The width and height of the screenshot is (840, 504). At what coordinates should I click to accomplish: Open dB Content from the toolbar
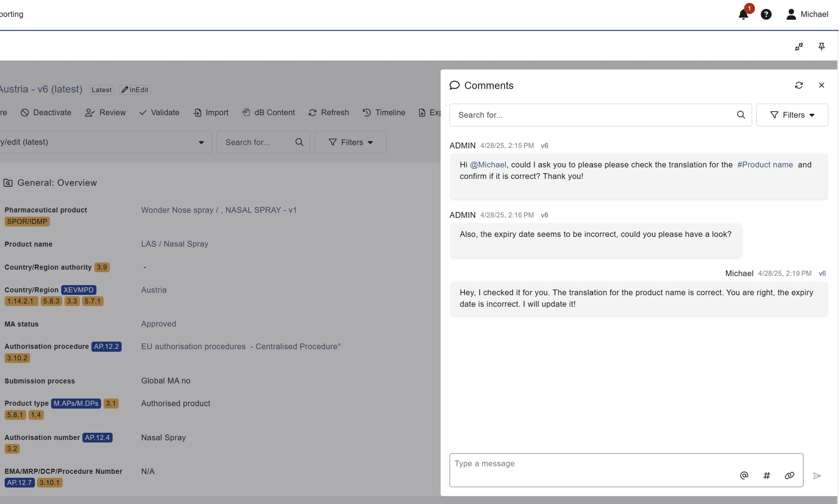coord(268,112)
